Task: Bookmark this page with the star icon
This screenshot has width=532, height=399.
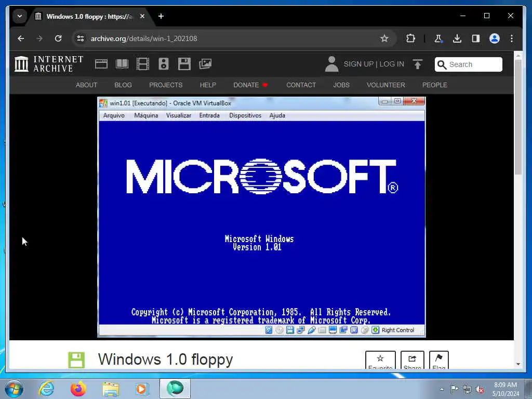Action: (x=384, y=38)
